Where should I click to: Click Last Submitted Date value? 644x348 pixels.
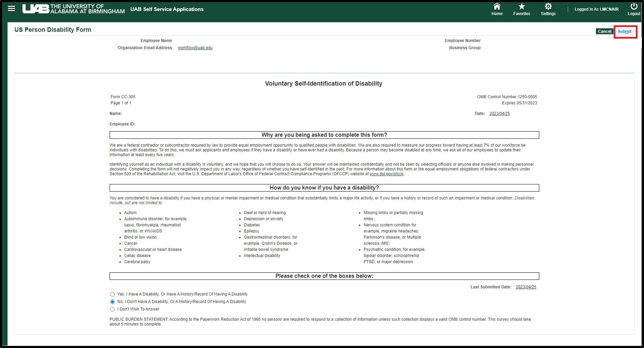pos(526,287)
